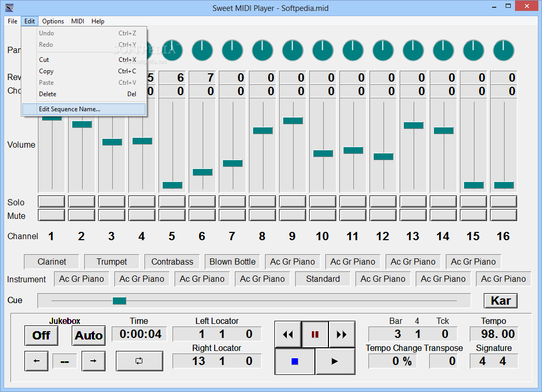This screenshot has height=392, width=542.
Task: Toggle Solo for channel 1
Action: 51,202
